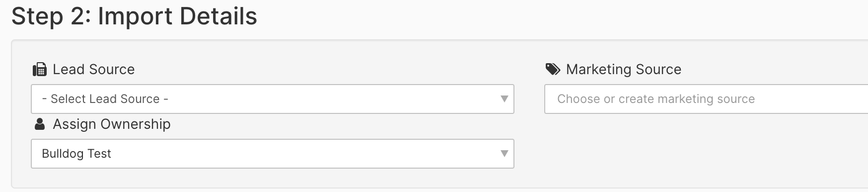Select the 'Bulldog Test' text in the ownership box

(x=76, y=154)
